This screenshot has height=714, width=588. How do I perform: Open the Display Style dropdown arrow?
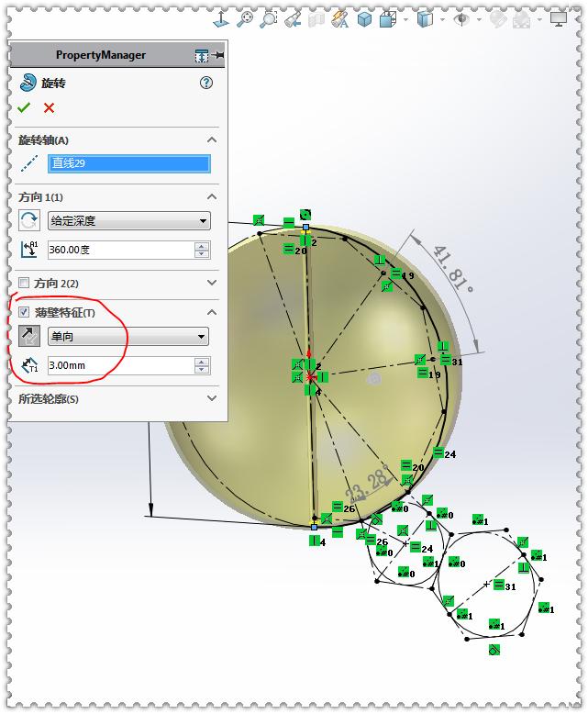[405, 19]
